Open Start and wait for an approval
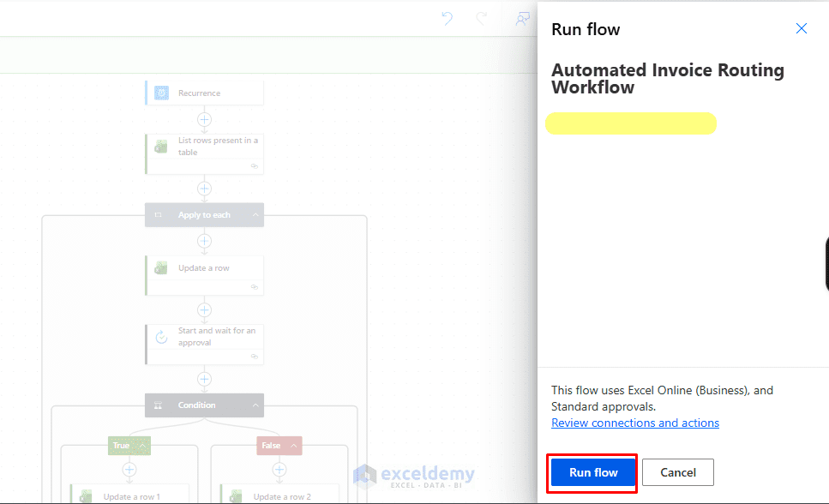The width and height of the screenshot is (829, 504). point(205,345)
